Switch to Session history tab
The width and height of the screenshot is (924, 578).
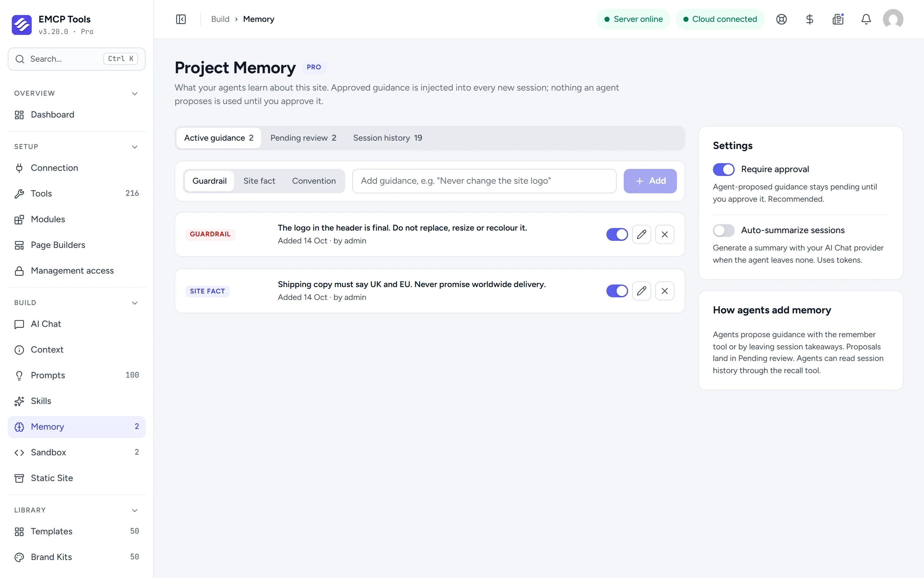(x=388, y=138)
